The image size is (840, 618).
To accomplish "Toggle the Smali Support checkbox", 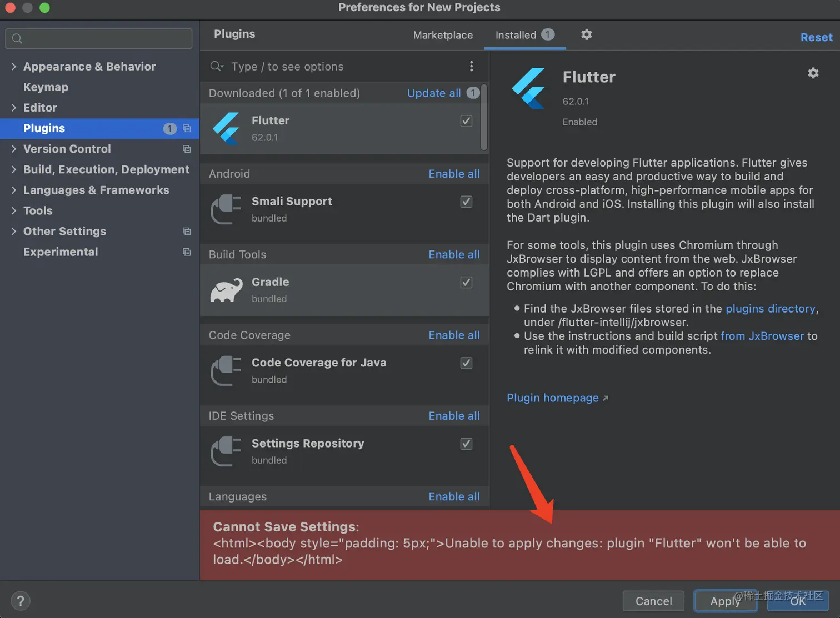I will (x=467, y=202).
